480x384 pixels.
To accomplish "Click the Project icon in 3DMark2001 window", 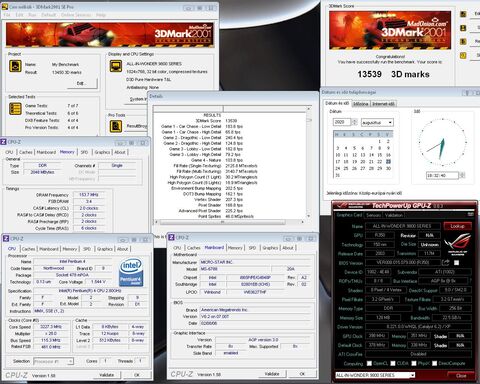I will [15, 66].
